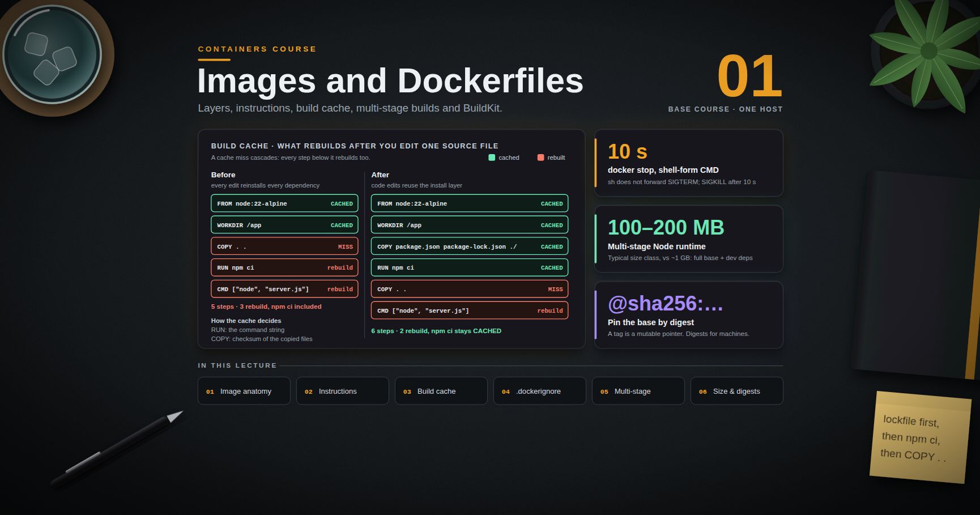Click the BASE COURSE · ONE HOST label
This screenshot has width=980, height=515.
(x=725, y=109)
